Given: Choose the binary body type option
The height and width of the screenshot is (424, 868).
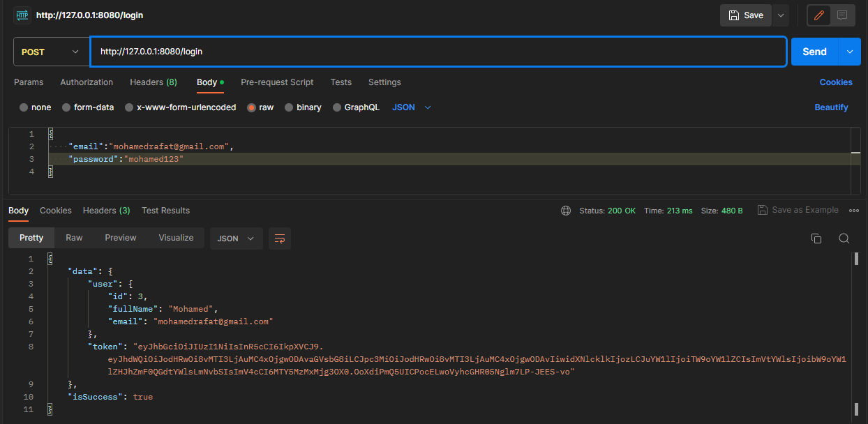Looking at the screenshot, I should point(287,107).
